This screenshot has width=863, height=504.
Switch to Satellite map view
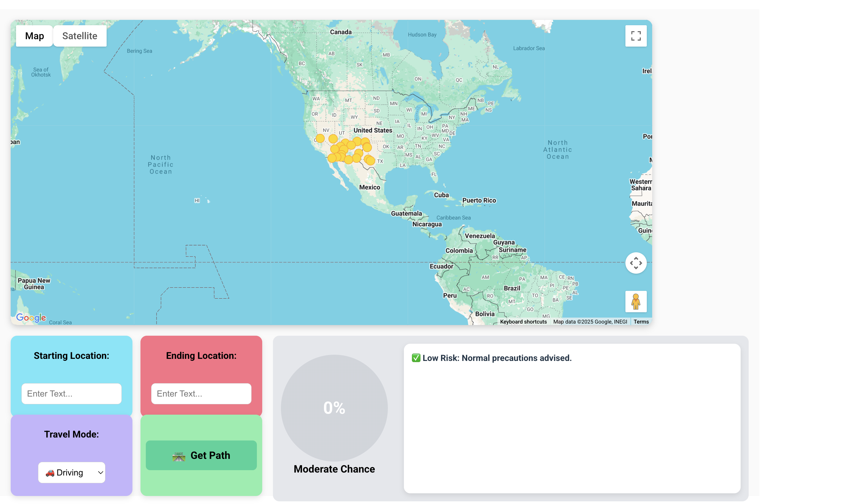pos(80,36)
